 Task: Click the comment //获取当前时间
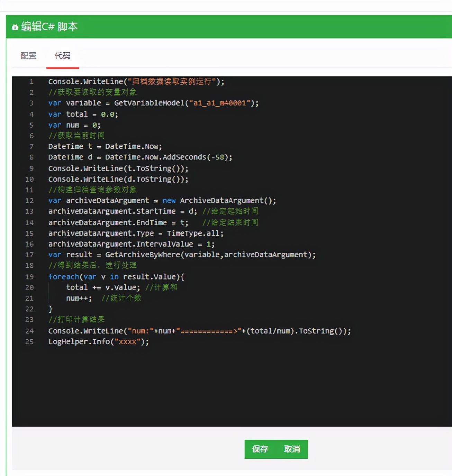pyautogui.click(x=76, y=136)
